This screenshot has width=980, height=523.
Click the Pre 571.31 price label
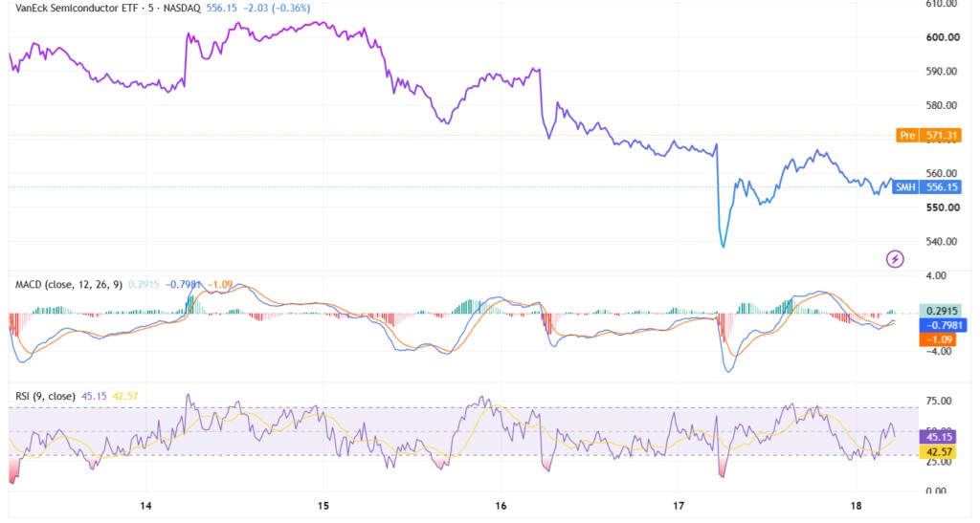pos(928,135)
